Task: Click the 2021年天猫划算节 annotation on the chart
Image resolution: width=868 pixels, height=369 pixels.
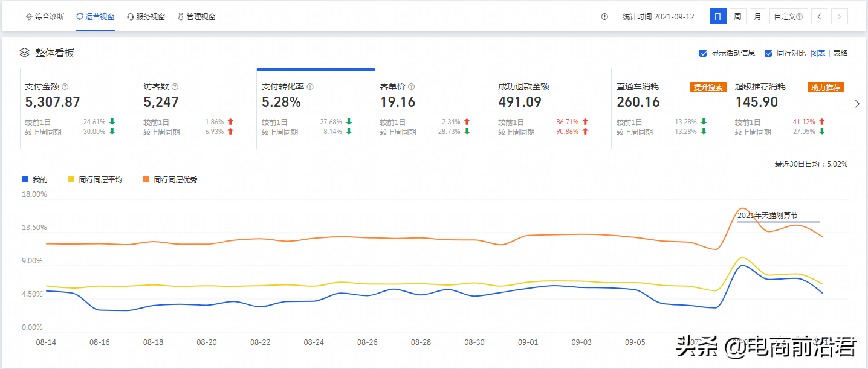Action: tap(769, 214)
